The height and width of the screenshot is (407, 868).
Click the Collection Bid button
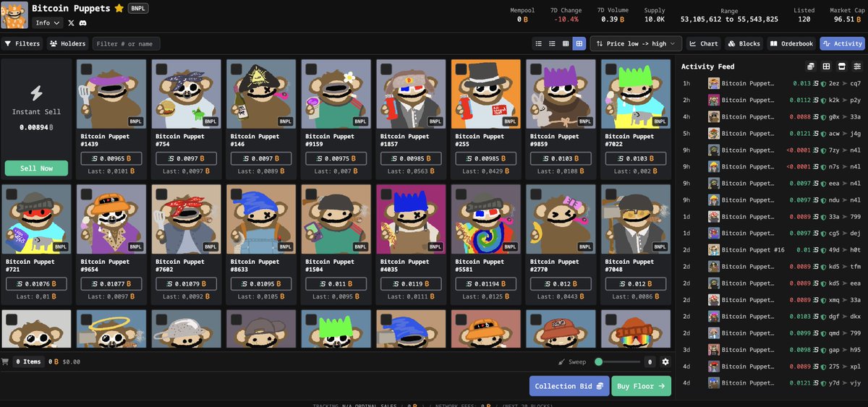pyautogui.click(x=569, y=386)
